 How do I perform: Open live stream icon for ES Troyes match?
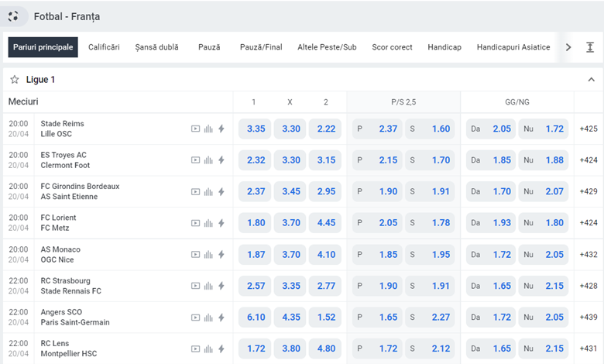[195, 160]
